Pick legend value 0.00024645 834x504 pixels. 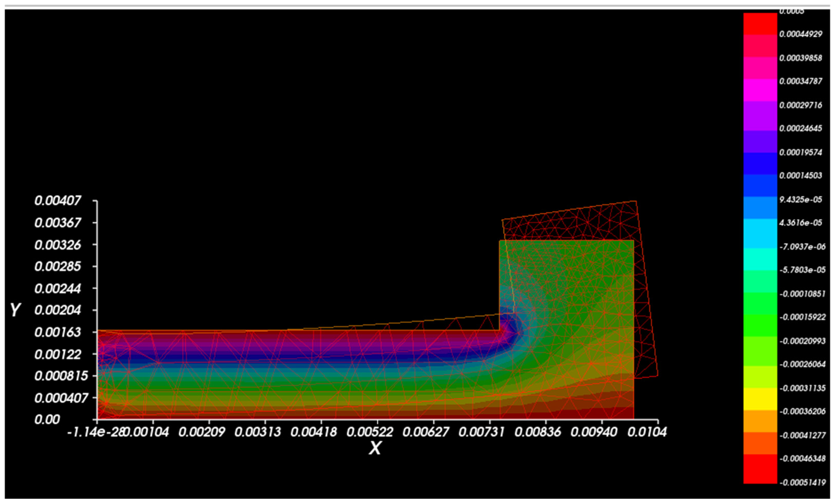tap(801, 128)
